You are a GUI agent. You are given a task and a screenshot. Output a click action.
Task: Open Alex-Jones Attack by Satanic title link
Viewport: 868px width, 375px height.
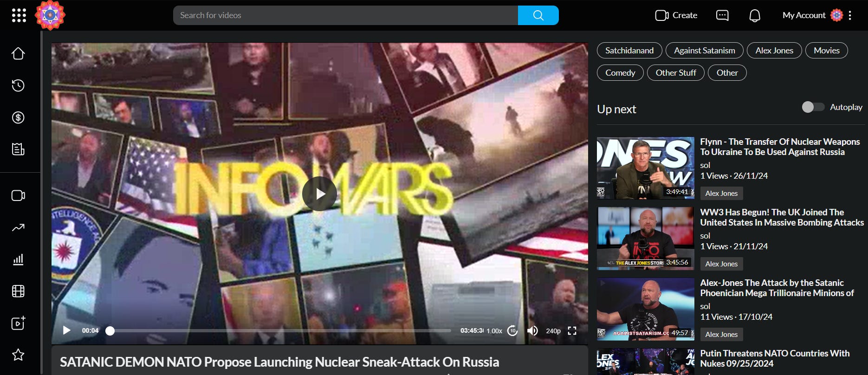coord(777,288)
